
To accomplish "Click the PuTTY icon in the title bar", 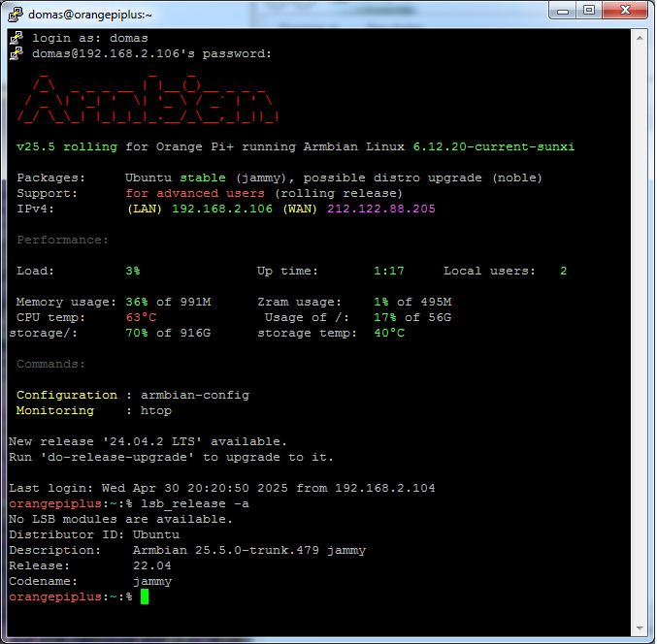I will (x=16, y=14).
